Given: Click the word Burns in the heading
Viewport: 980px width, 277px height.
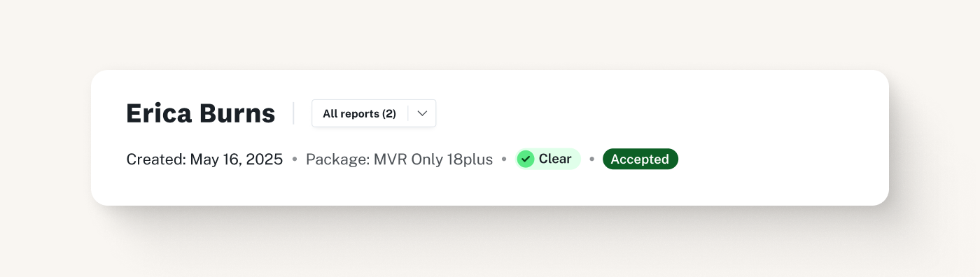Looking at the screenshot, I should 237,113.
